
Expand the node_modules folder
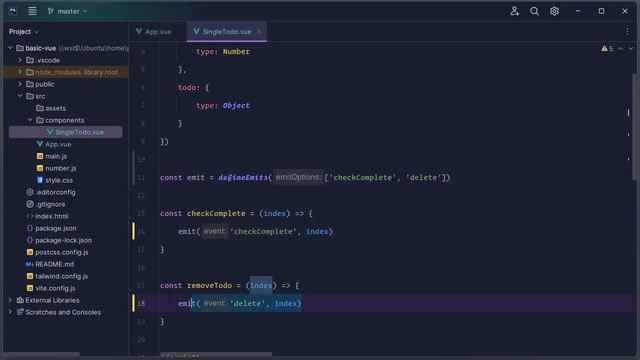(x=20, y=72)
